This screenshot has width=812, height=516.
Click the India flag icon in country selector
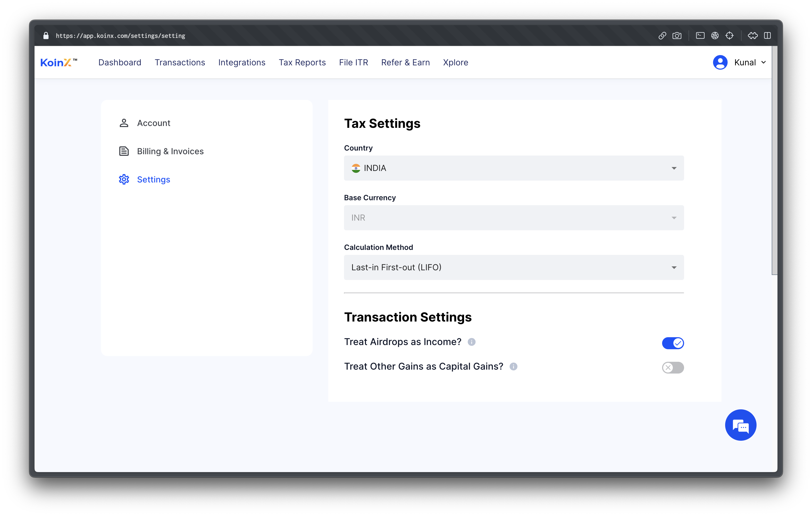tap(356, 167)
